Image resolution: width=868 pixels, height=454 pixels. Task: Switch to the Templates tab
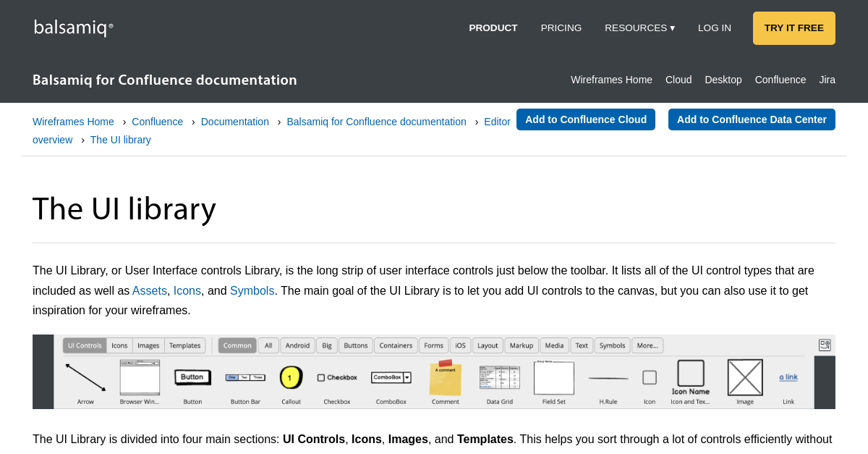(184, 345)
